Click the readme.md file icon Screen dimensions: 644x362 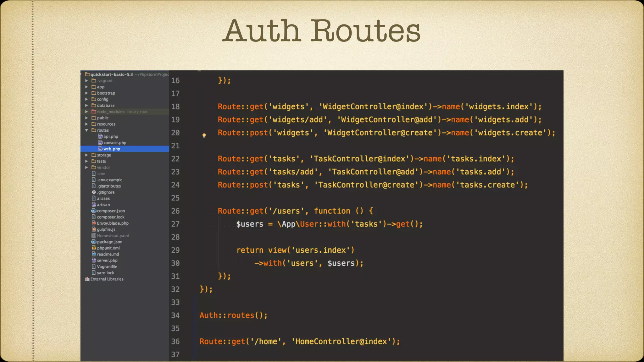coord(94,254)
